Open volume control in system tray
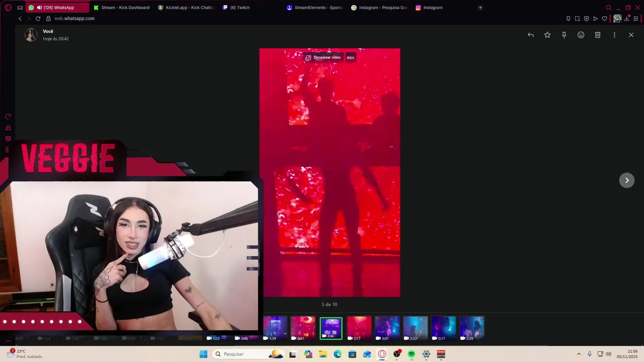Image resolution: width=644 pixels, height=362 pixels. 608,354
